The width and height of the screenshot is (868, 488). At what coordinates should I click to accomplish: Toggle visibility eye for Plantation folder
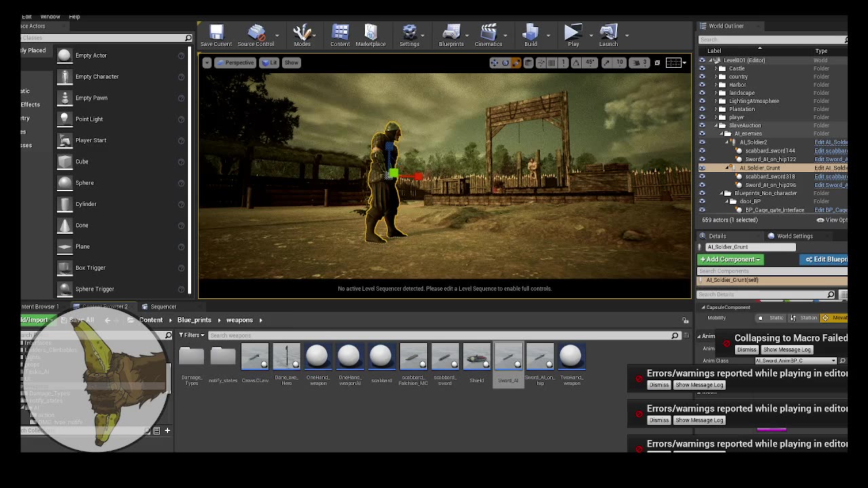(x=702, y=109)
